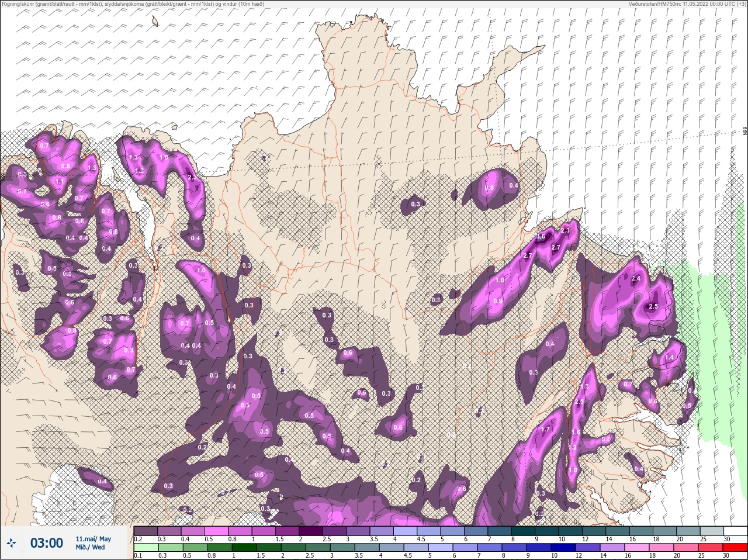Click the 03:00 forecast time label

(47, 544)
